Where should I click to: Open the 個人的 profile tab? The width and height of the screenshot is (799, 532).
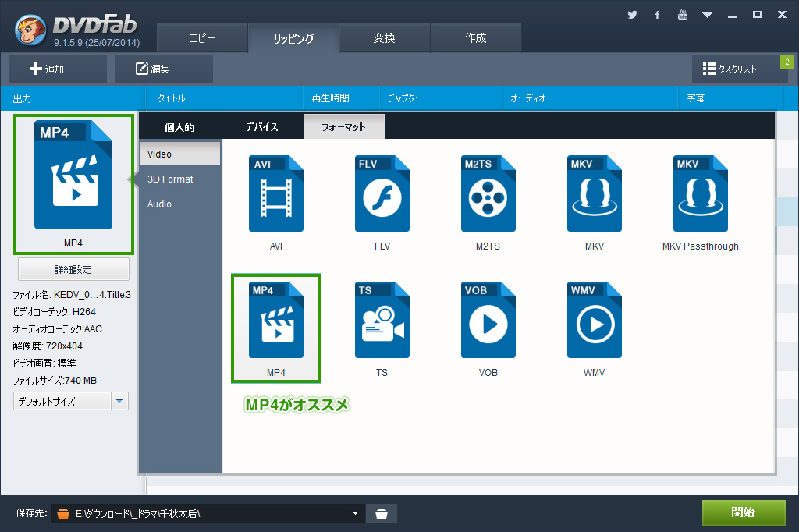click(x=179, y=127)
